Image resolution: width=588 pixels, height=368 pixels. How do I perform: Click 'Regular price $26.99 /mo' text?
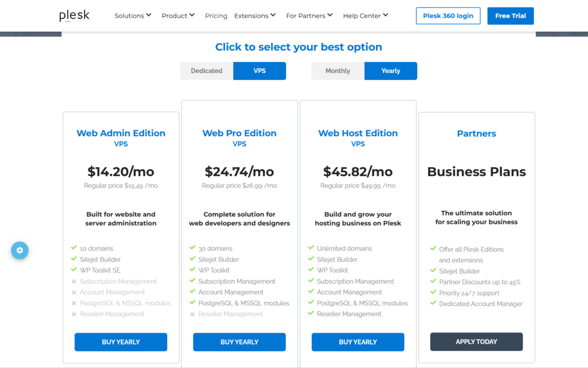coord(239,185)
